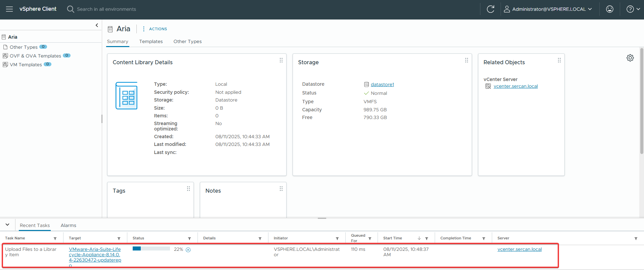Open the Administrator@VSPHERE.LOCAL user menu
Image resolution: width=644 pixels, height=270 pixels.
pyautogui.click(x=548, y=9)
